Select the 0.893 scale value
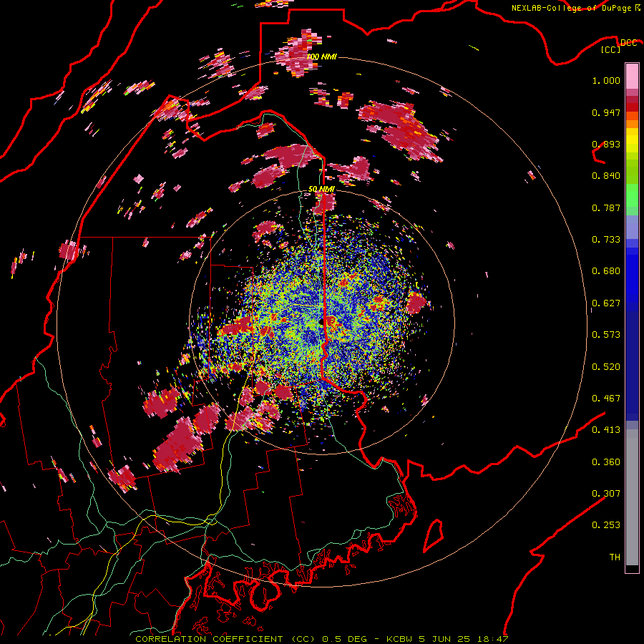The width and height of the screenshot is (644, 644). (x=606, y=144)
